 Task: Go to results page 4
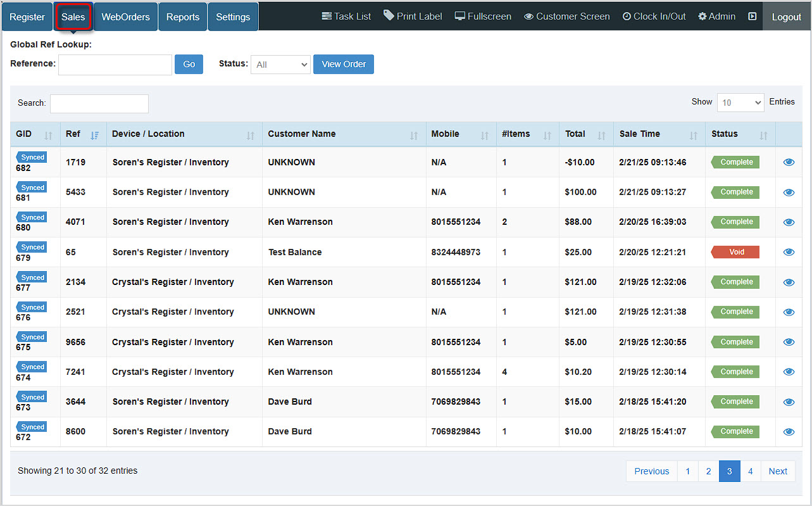750,471
